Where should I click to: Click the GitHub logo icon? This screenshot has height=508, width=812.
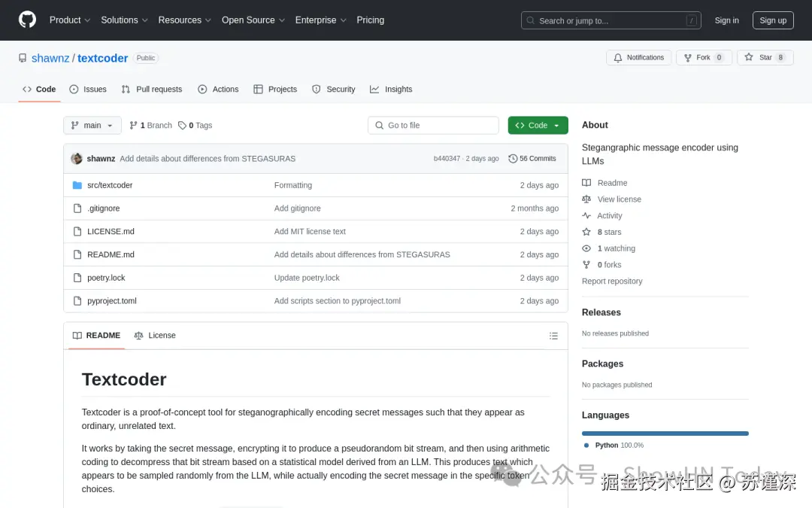point(28,20)
